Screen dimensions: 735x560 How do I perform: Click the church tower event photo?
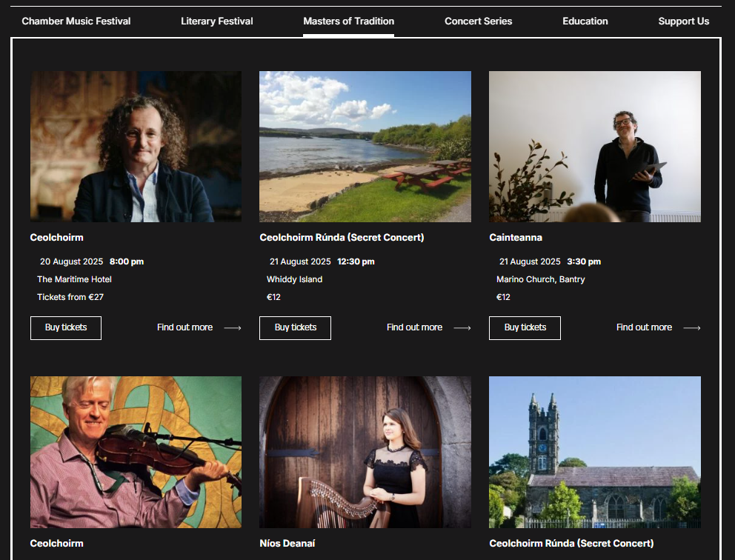(x=595, y=452)
